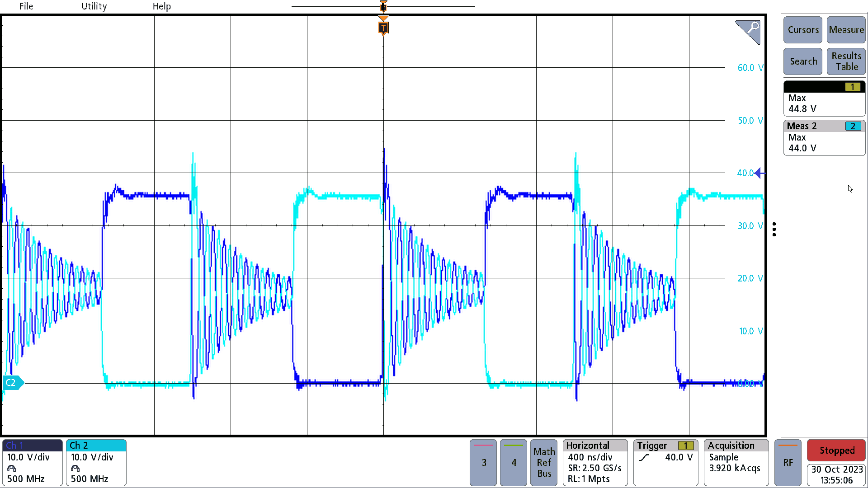Click the Ch 1 10.0 V/div scale value

pyautogui.click(x=28, y=457)
